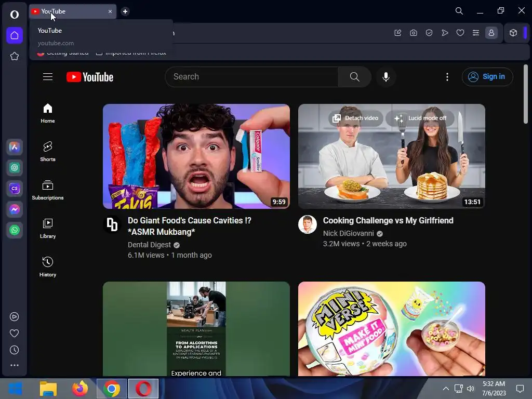Close the YouTube tab
532x399 pixels.
click(x=110, y=11)
